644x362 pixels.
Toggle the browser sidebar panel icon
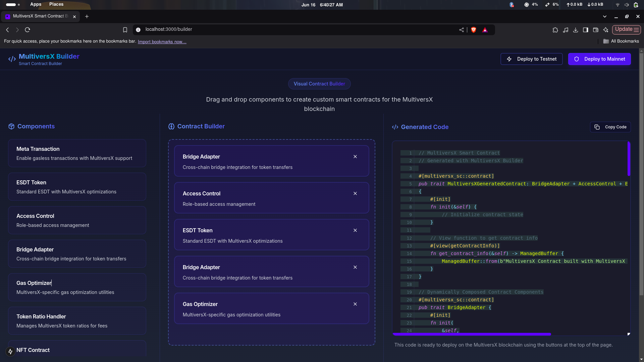pyautogui.click(x=586, y=30)
